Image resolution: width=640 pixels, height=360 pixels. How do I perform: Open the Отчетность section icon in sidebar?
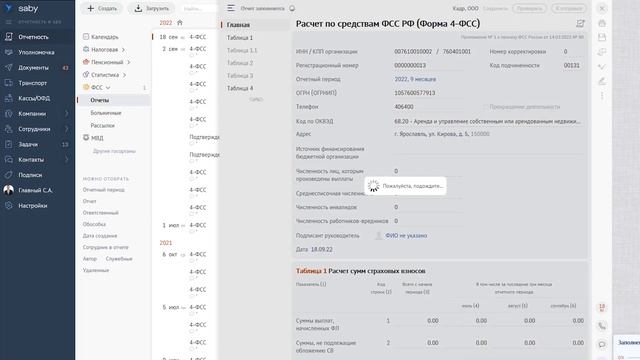9,37
